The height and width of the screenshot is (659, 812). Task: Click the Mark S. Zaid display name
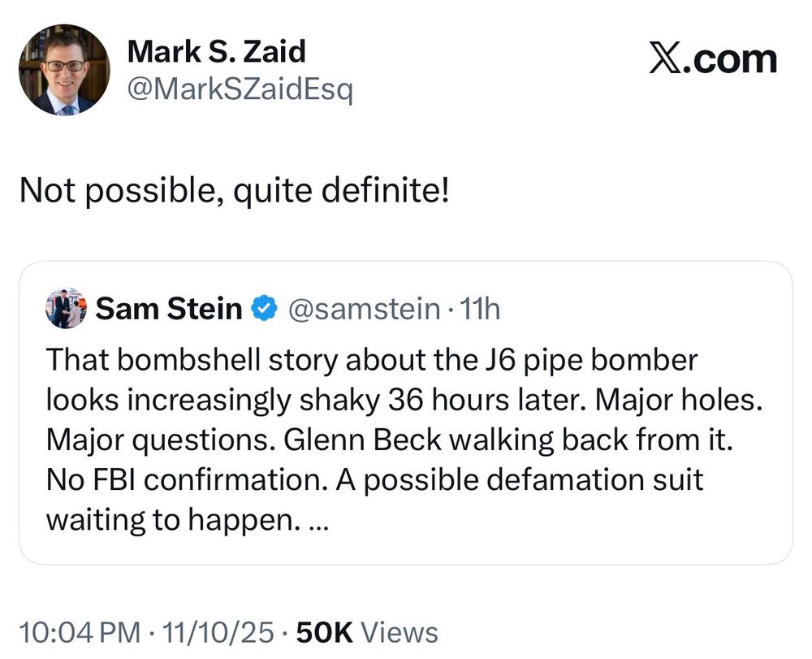coord(217,52)
